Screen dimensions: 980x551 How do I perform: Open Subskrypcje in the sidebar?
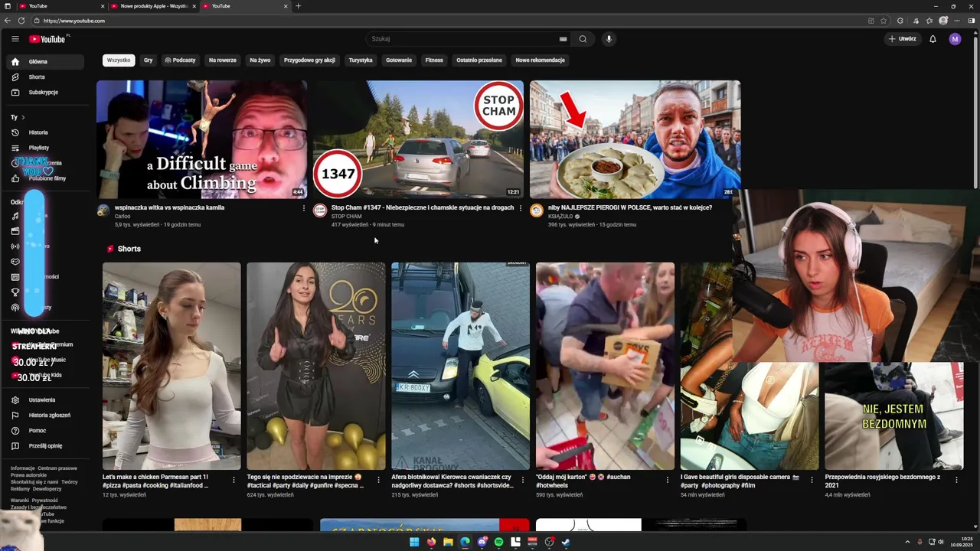(x=46, y=93)
